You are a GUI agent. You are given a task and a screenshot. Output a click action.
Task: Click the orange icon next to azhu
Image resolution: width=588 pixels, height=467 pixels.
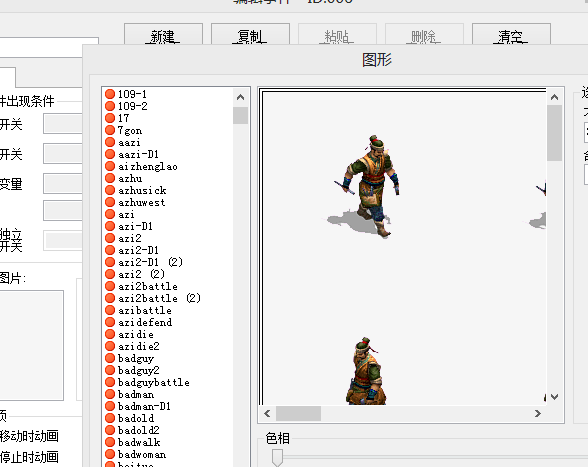pos(110,178)
